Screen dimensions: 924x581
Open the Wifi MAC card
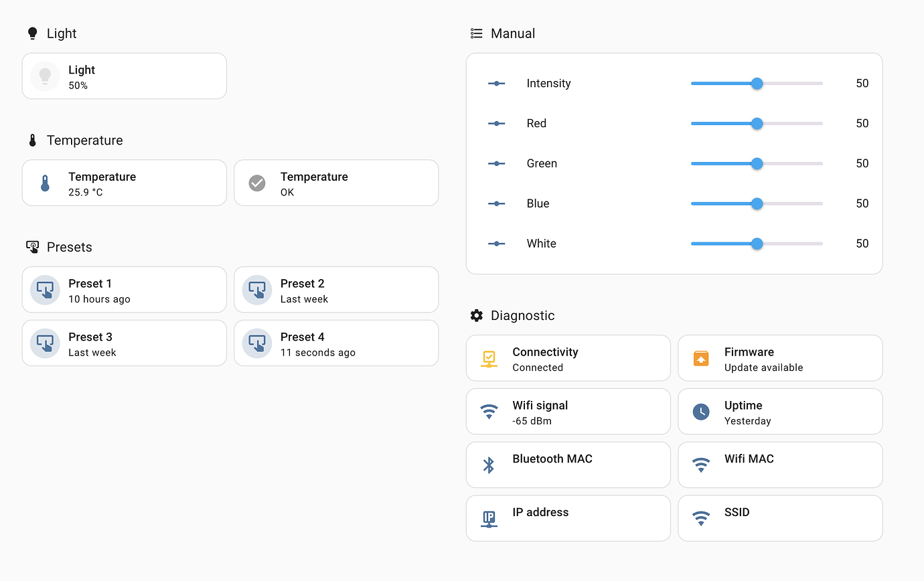click(780, 465)
